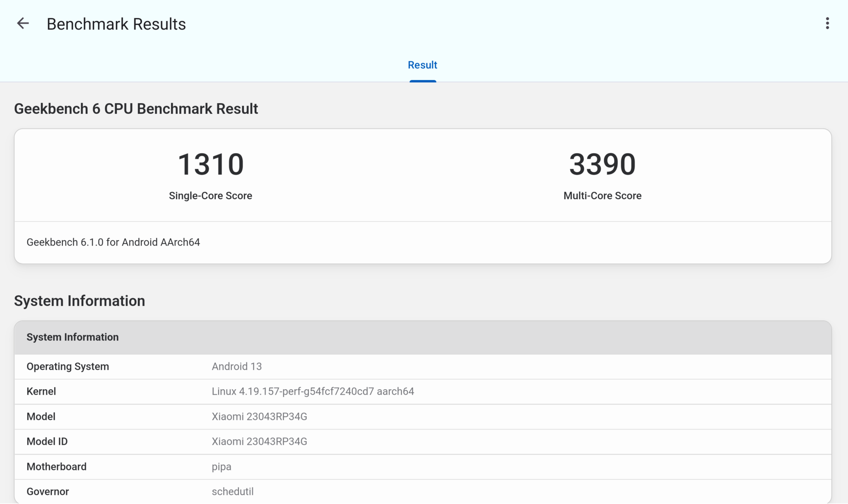Tap the Benchmark Results title

(x=116, y=24)
